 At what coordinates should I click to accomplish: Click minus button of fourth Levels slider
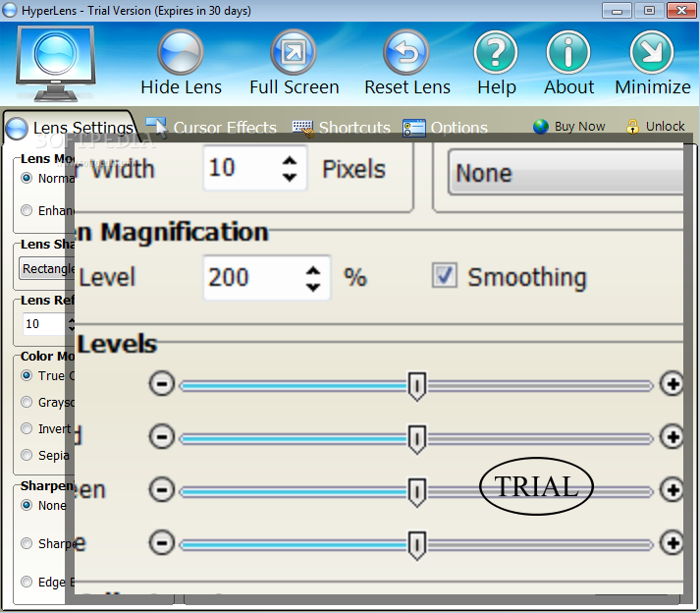pyautogui.click(x=162, y=543)
